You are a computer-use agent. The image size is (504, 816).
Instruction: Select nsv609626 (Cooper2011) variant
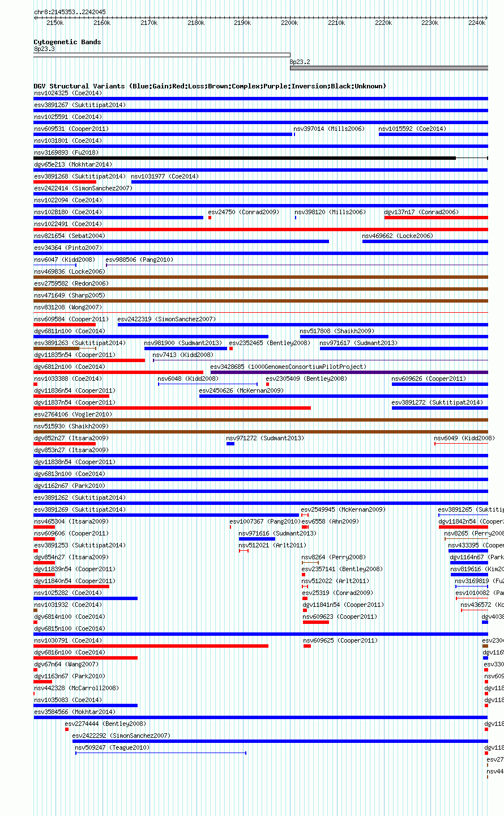[x=440, y=384]
